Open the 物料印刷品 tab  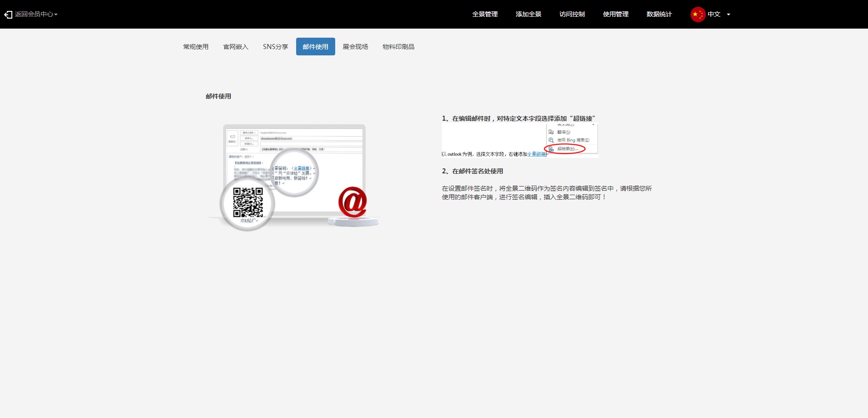coord(398,47)
